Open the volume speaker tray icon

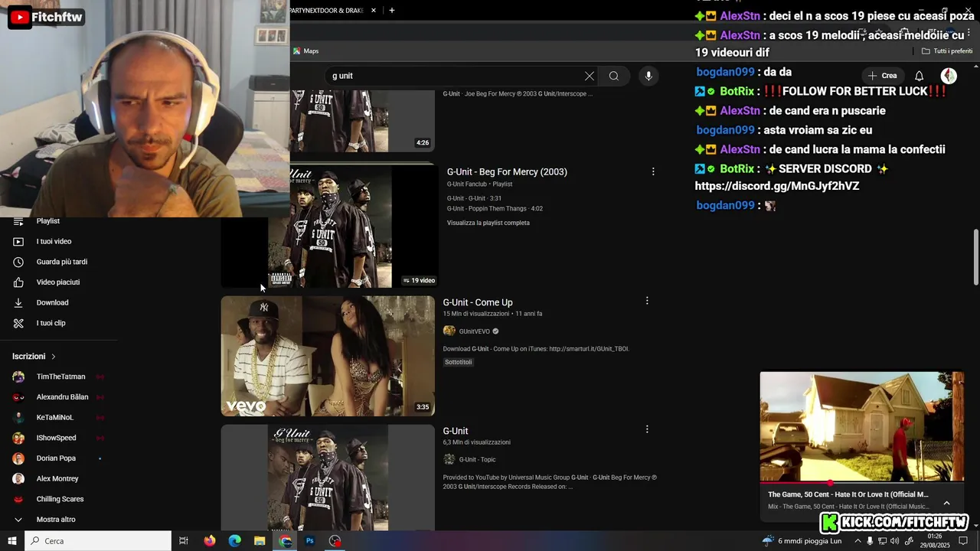tap(895, 541)
